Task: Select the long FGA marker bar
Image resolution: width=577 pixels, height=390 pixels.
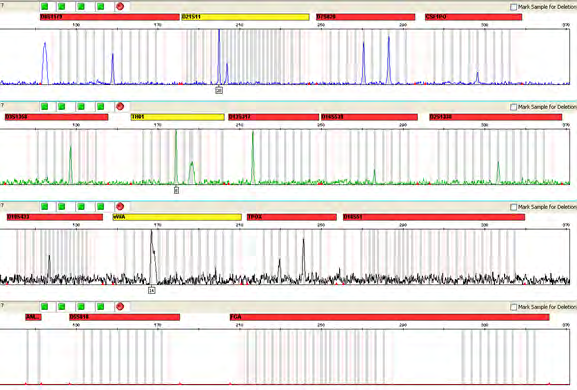Action: click(390, 317)
